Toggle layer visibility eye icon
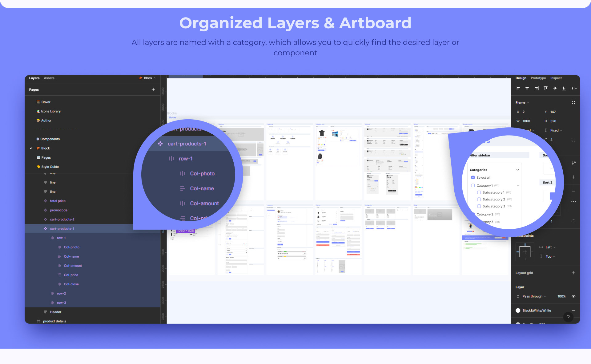 pos(573,296)
